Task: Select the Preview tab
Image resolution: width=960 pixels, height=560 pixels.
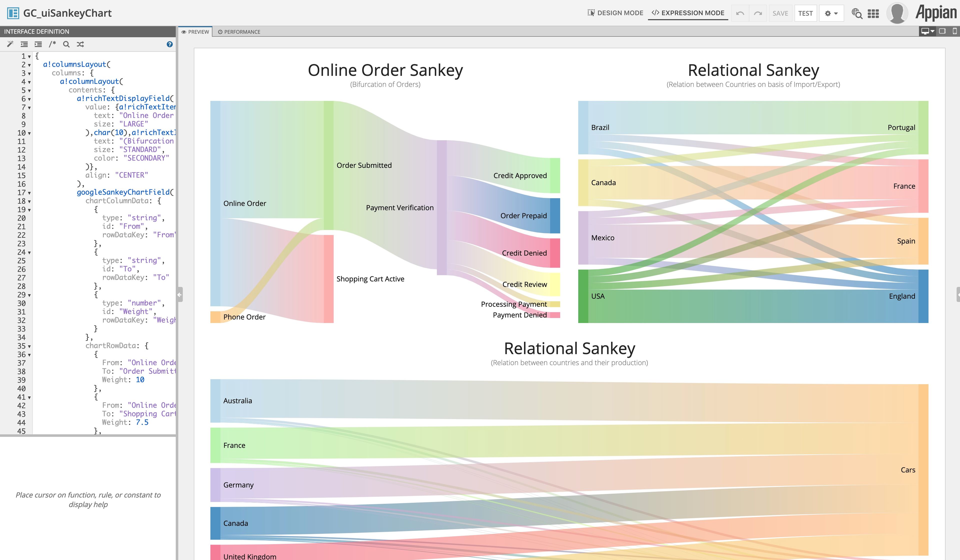Action: point(195,32)
